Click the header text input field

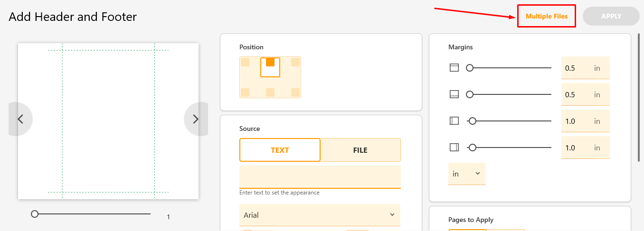[x=320, y=177]
